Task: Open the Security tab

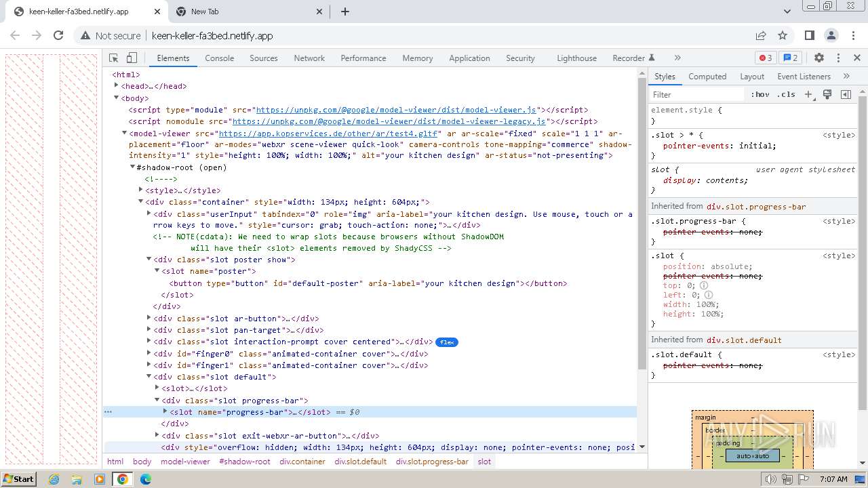Action: [x=520, y=58]
